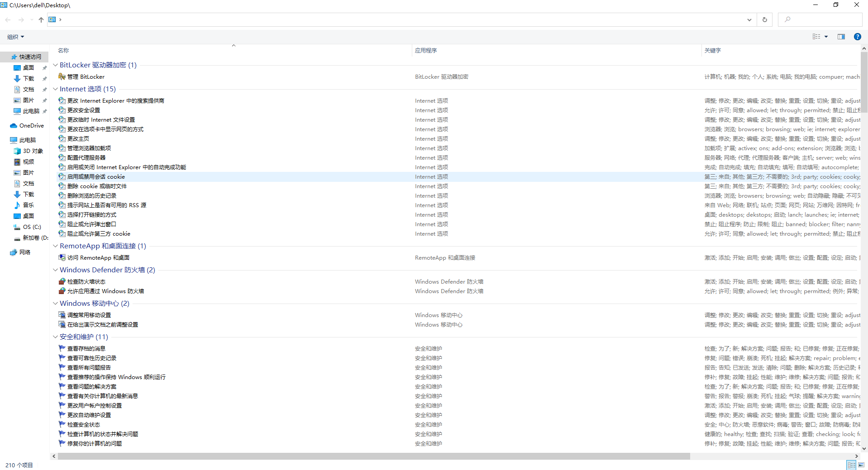Click the flag icon beside 更改用户帐户控制设置
The height and width of the screenshot is (470, 868).
pos(62,405)
